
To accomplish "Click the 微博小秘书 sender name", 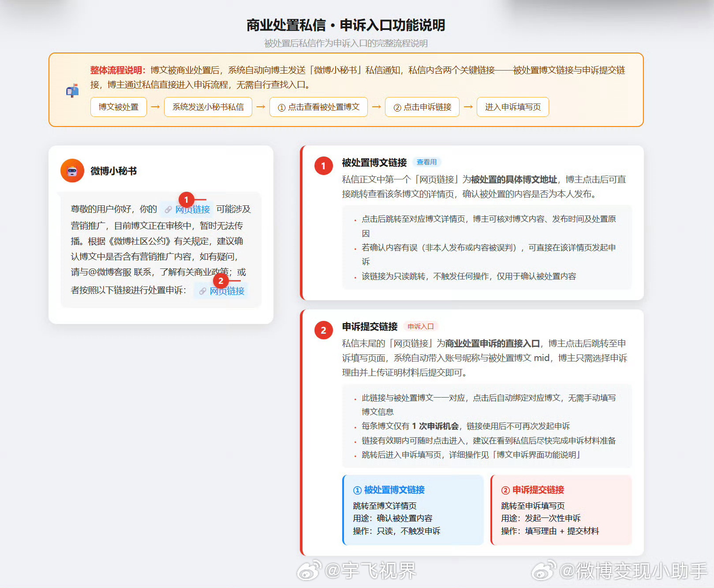I will (x=114, y=171).
